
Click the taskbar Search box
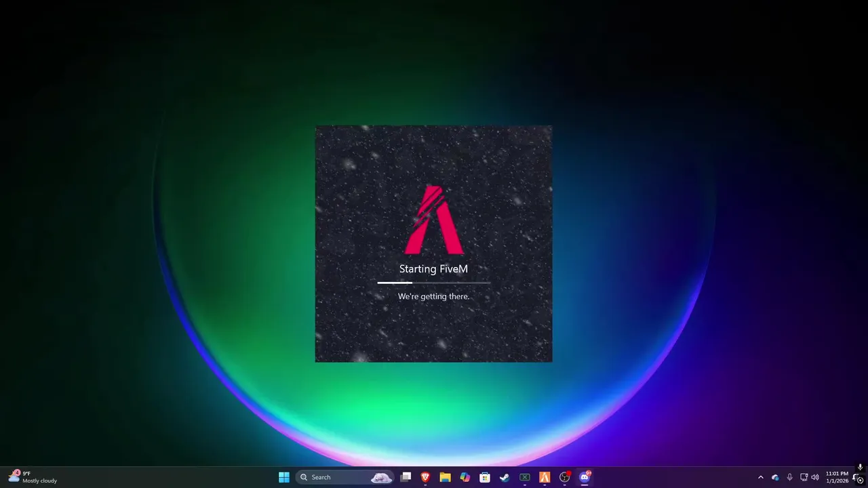346,477
